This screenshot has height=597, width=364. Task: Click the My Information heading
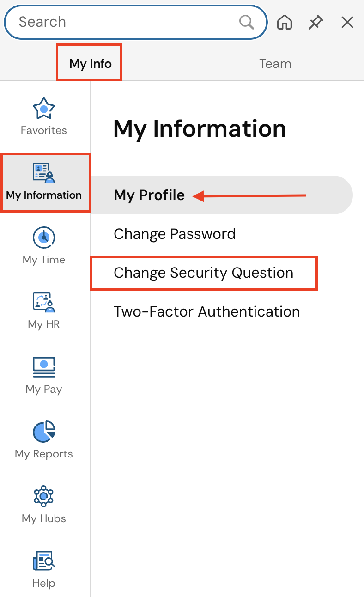[x=200, y=128]
